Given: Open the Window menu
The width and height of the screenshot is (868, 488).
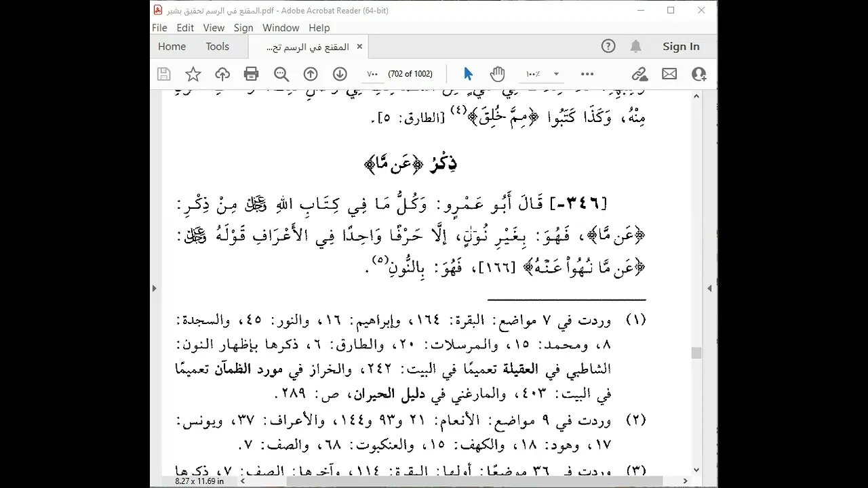Looking at the screenshot, I should coord(281,28).
